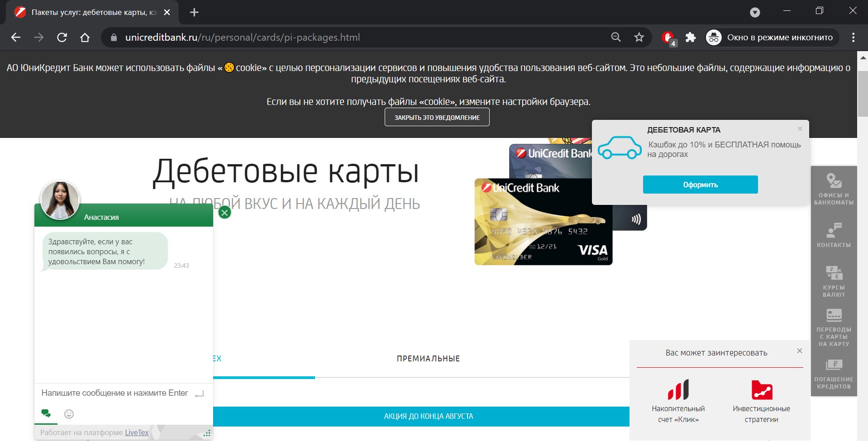Viewport: 868px width, 441px height.
Task: Click the chat message input field
Action: 115,393
